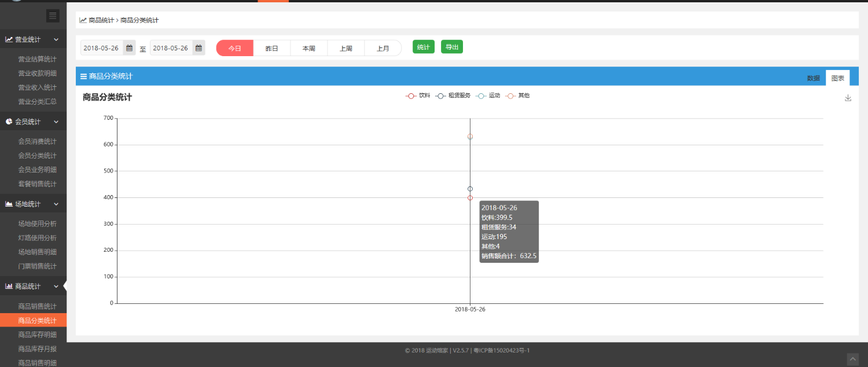Screen dimensions: 868x367
Task: Switch to the 图表 tab
Action: pyautogui.click(x=838, y=78)
